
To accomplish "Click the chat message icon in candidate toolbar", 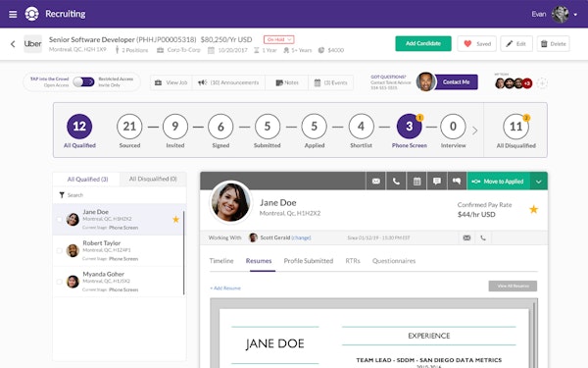I will tap(437, 181).
